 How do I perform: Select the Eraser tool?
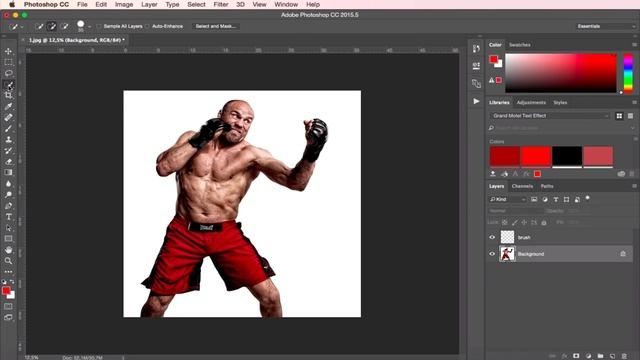[x=8, y=162]
